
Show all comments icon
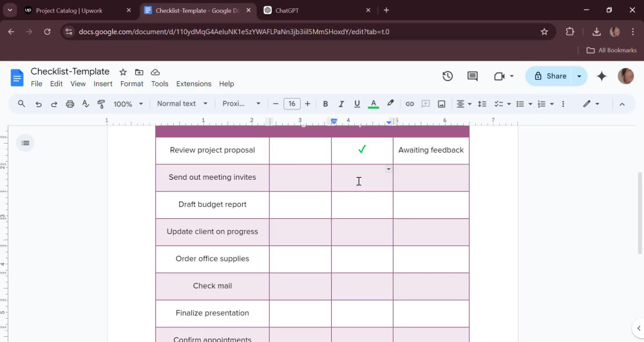472,76
